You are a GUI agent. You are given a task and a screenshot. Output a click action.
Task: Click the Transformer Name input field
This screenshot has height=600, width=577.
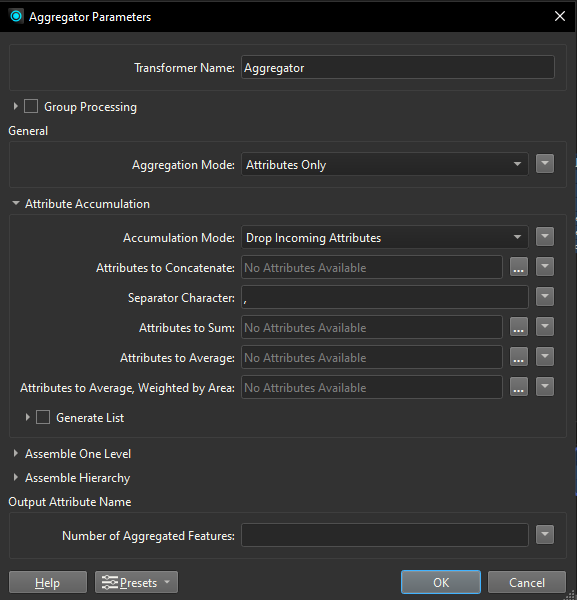[398, 67]
